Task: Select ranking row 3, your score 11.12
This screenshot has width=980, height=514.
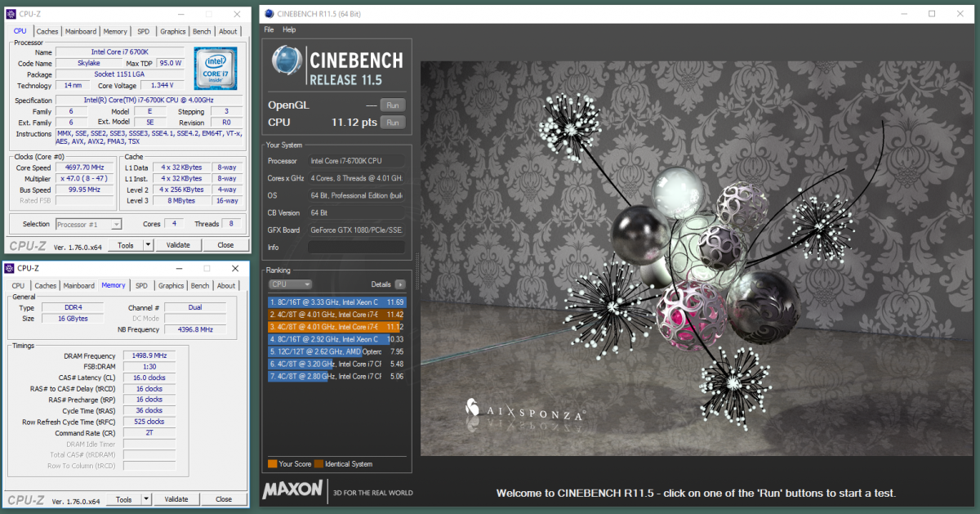Action: pos(336,327)
